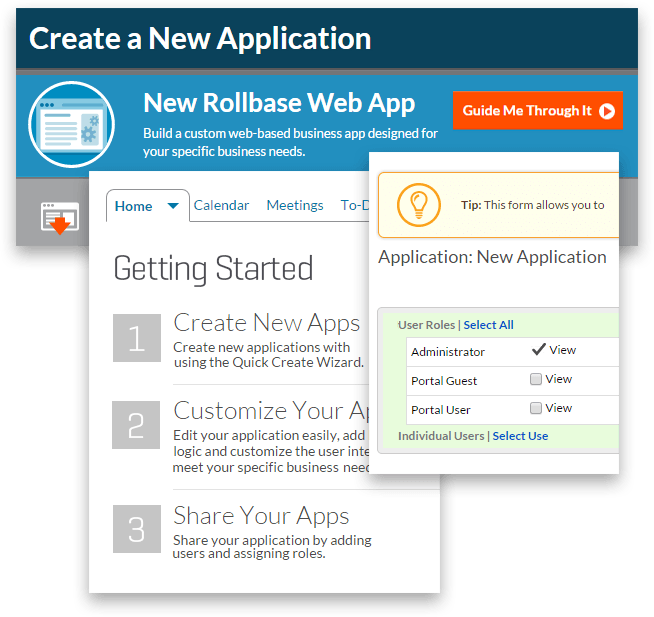The width and height of the screenshot is (654, 617).
Task: Click the lightbulb tip icon
Action: click(x=419, y=205)
